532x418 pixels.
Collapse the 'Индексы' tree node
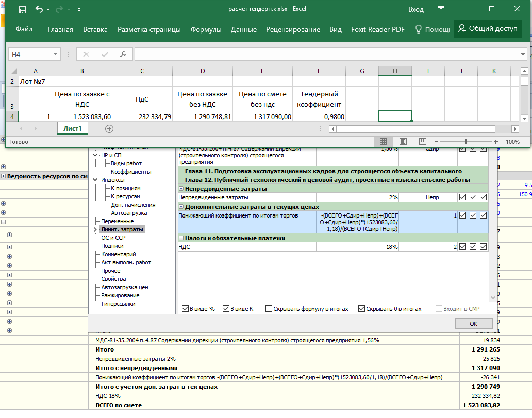pos(95,180)
